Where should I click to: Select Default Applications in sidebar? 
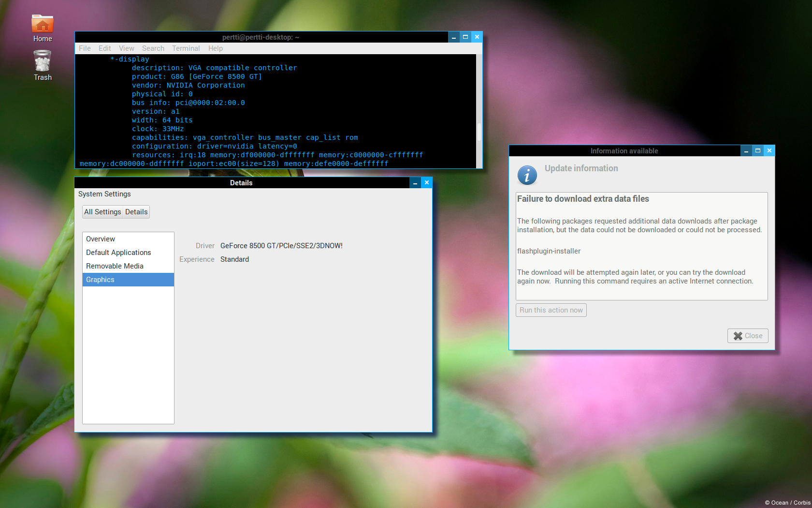118,253
